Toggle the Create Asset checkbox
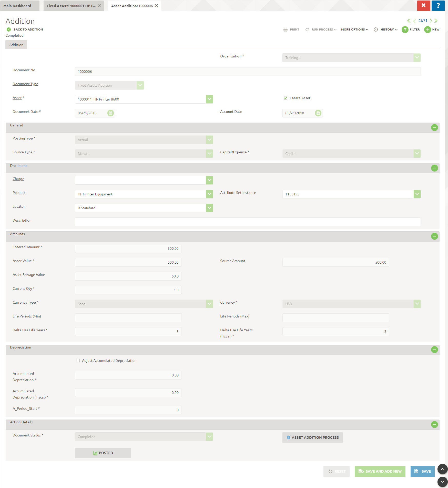 [x=286, y=98]
